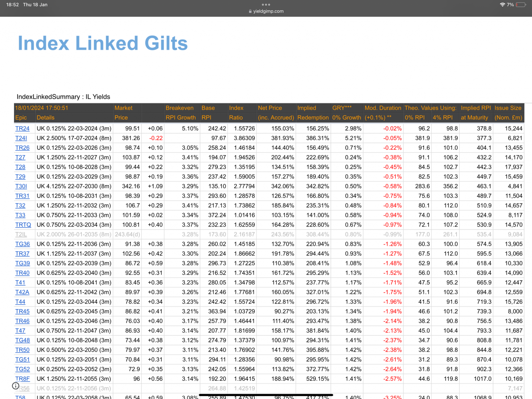The width and height of the screenshot is (532, 399).
Task: Open the TR26 gilt link
Action: pos(22,148)
